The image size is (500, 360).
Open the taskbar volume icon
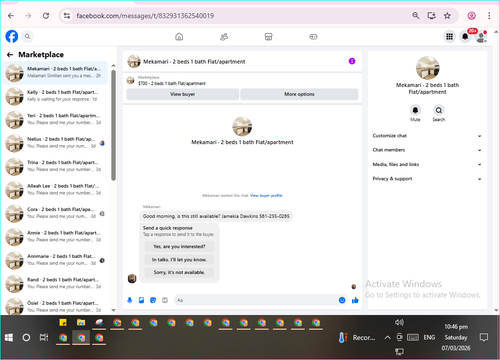coord(399,322)
